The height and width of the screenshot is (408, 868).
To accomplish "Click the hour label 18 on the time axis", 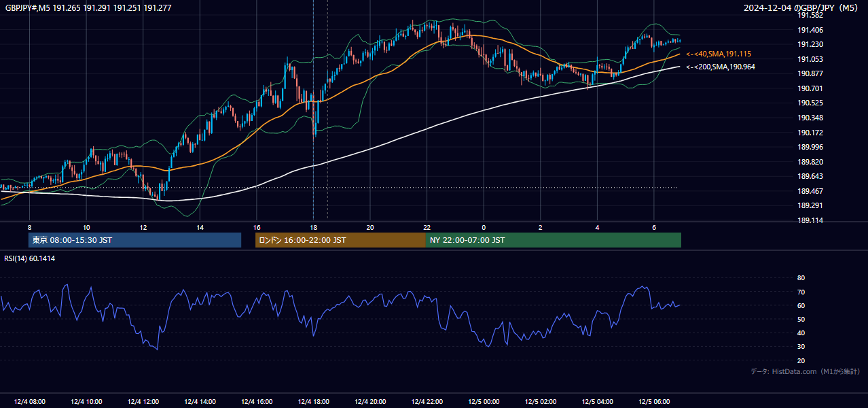I will click(x=313, y=227).
